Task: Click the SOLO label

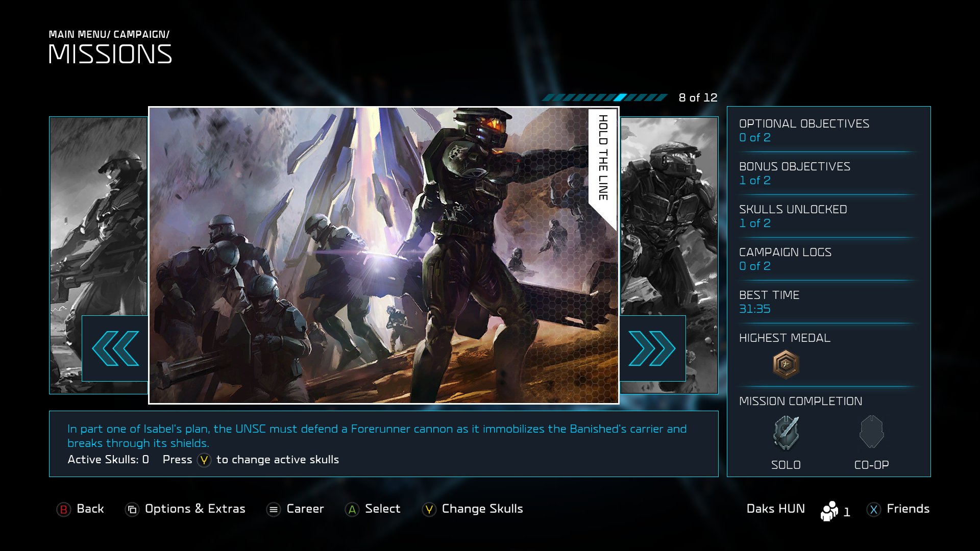Action: (786, 465)
